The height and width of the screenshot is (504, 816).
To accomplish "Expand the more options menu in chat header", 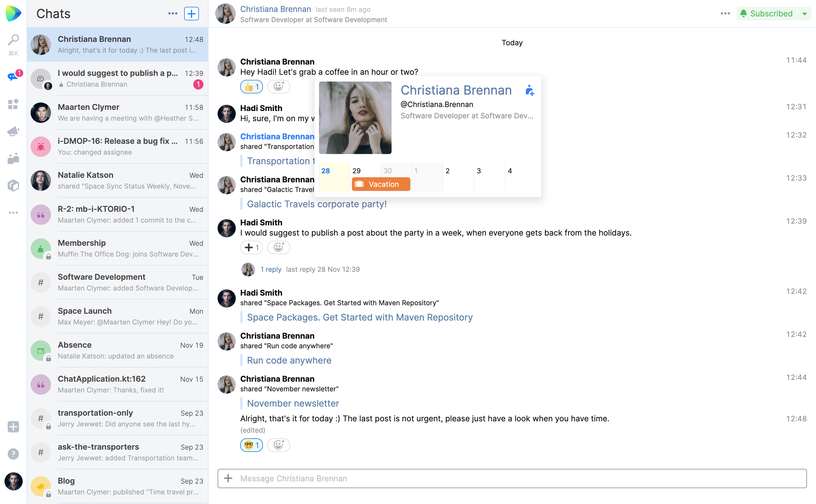I will click(725, 13).
